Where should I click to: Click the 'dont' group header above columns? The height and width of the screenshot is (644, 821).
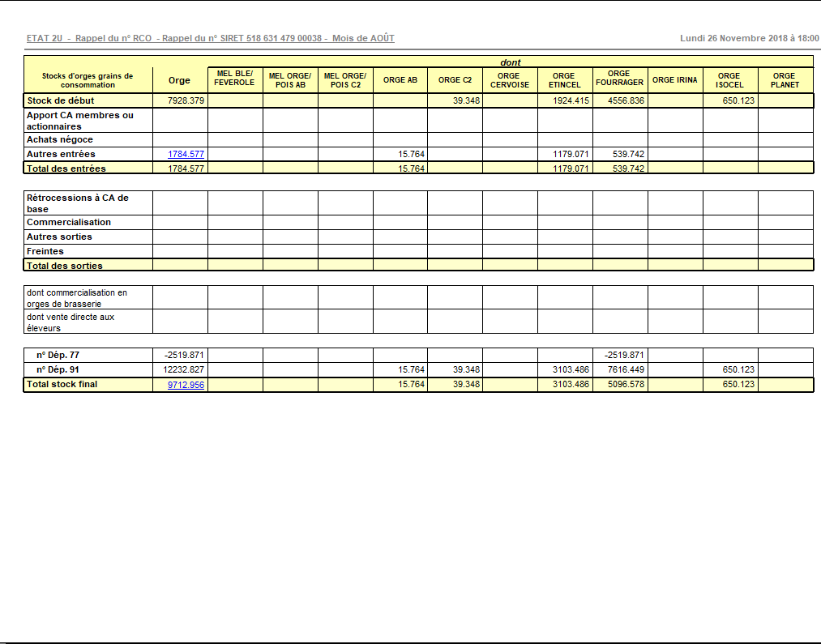511,62
